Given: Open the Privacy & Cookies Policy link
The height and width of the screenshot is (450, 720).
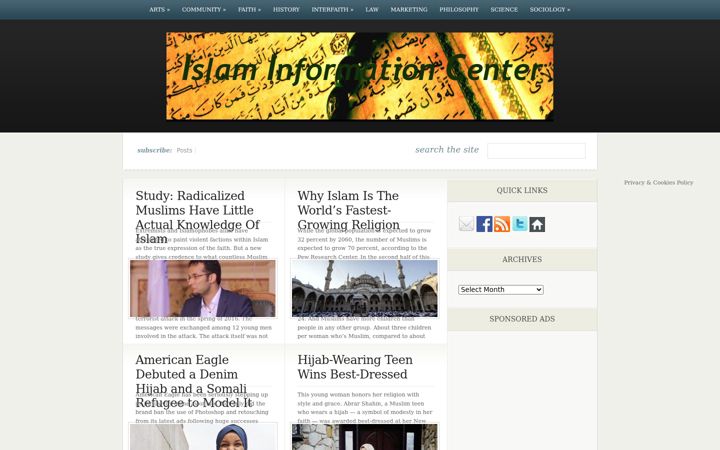Looking at the screenshot, I should (658, 182).
